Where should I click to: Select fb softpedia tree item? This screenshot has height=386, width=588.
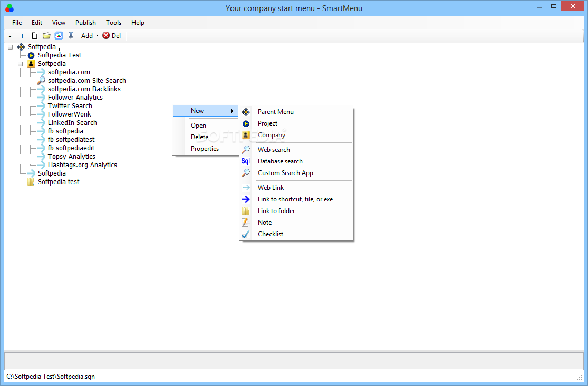tap(65, 131)
